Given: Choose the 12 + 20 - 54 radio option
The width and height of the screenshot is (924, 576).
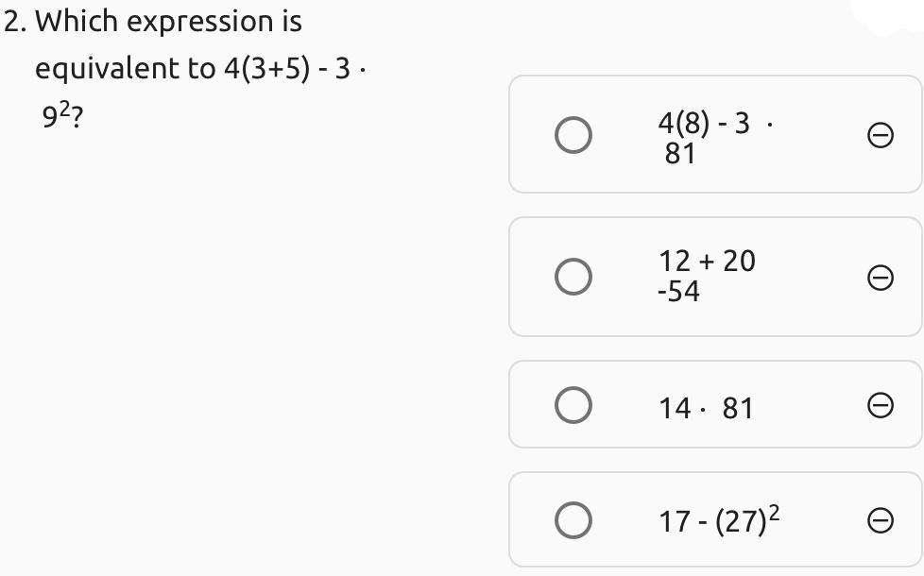Looking at the screenshot, I should [573, 277].
